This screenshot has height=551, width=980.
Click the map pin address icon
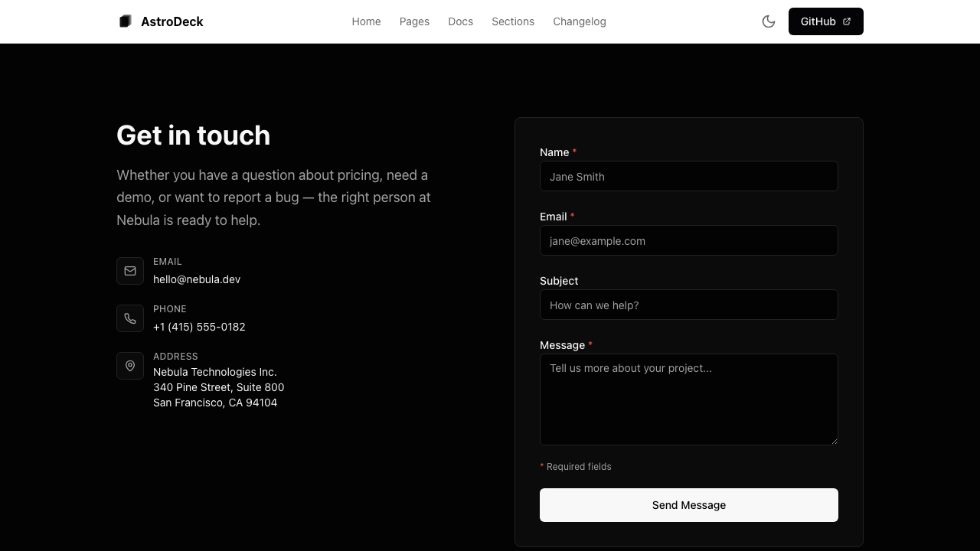[130, 366]
